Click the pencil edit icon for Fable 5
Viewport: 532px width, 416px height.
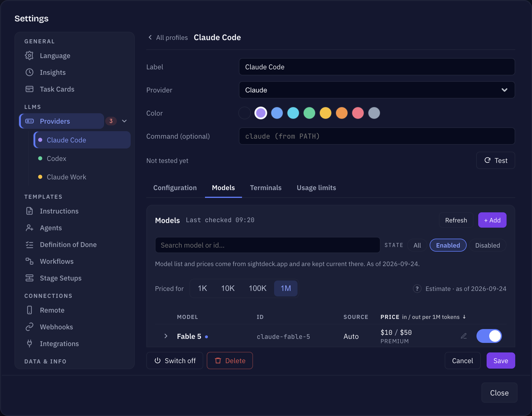pyautogui.click(x=464, y=336)
